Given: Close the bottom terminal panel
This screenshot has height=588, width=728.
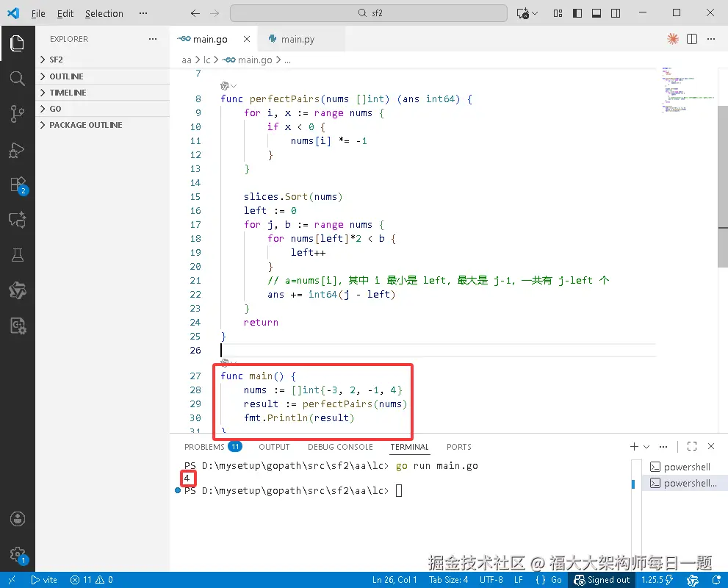Looking at the screenshot, I should tap(711, 446).
